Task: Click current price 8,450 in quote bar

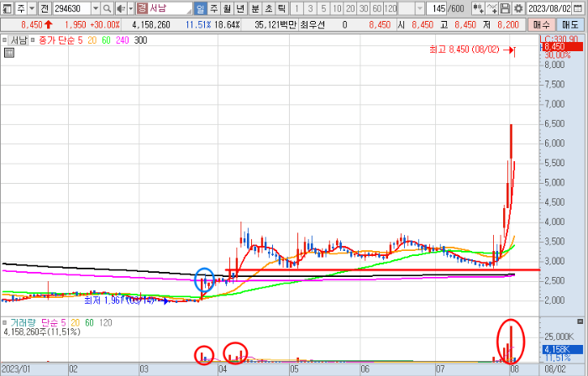Action: 32,25
